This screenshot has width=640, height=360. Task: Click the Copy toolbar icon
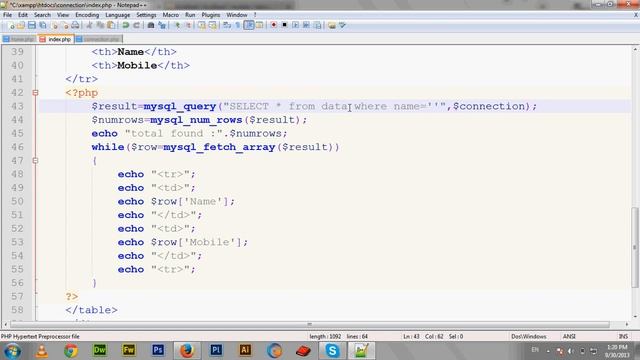coord(100,25)
